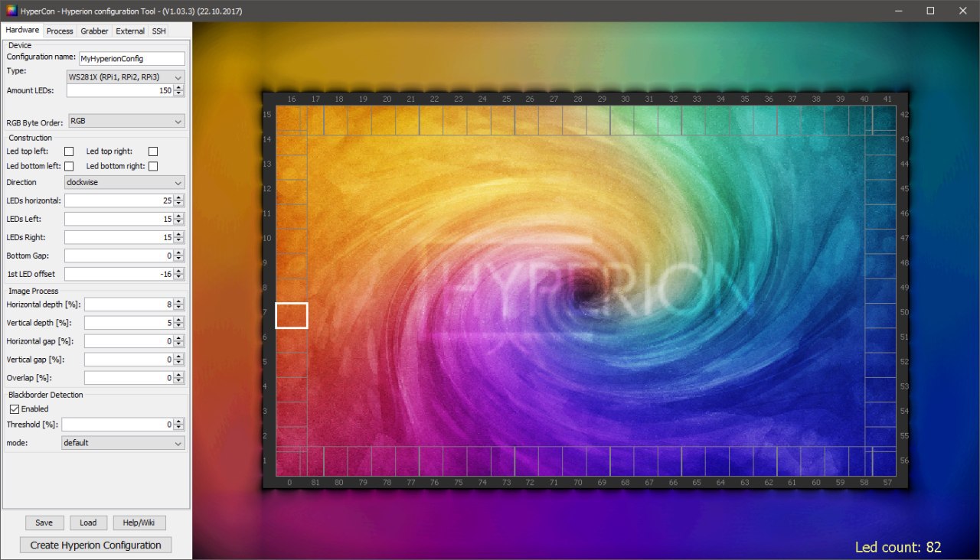
Task: Increase Overlap with up arrow
Action: 179,375
